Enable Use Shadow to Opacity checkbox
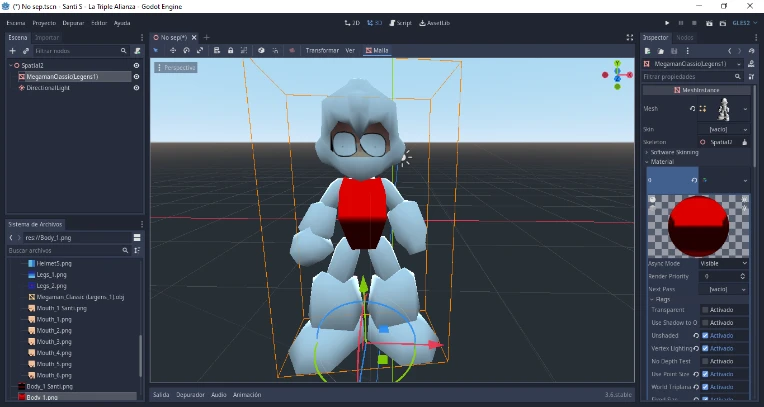764x407 pixels. (705, 323)
